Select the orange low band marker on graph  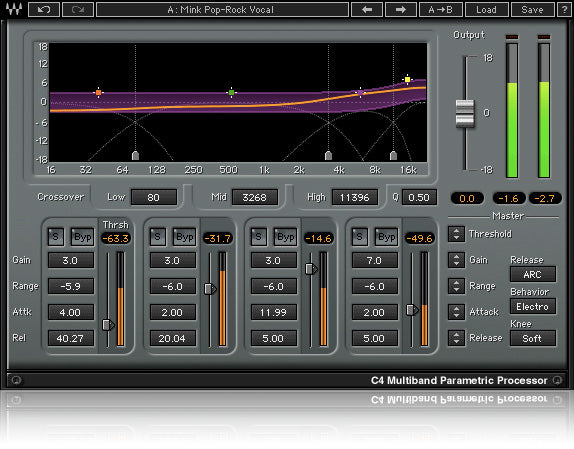point(98,93)
